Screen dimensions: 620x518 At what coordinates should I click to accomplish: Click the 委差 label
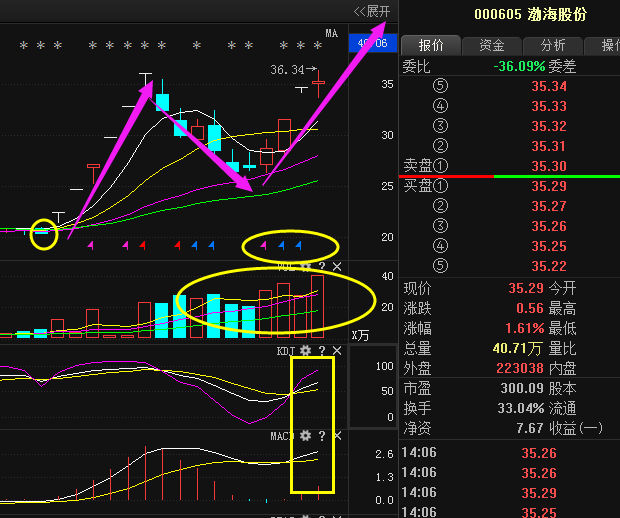pyautogui.click(x=562, y=66)
